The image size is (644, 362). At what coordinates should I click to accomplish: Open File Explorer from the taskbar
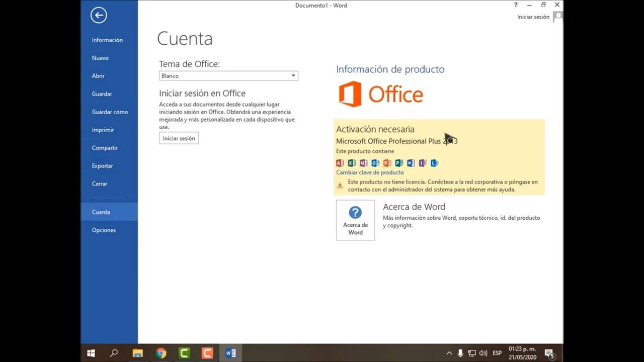(137, 353)
